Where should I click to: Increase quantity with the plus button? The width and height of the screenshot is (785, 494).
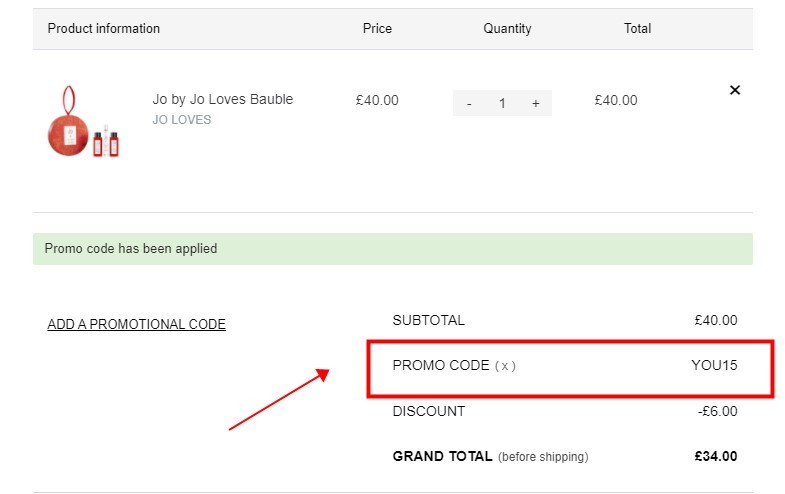[x=536, y=104]
